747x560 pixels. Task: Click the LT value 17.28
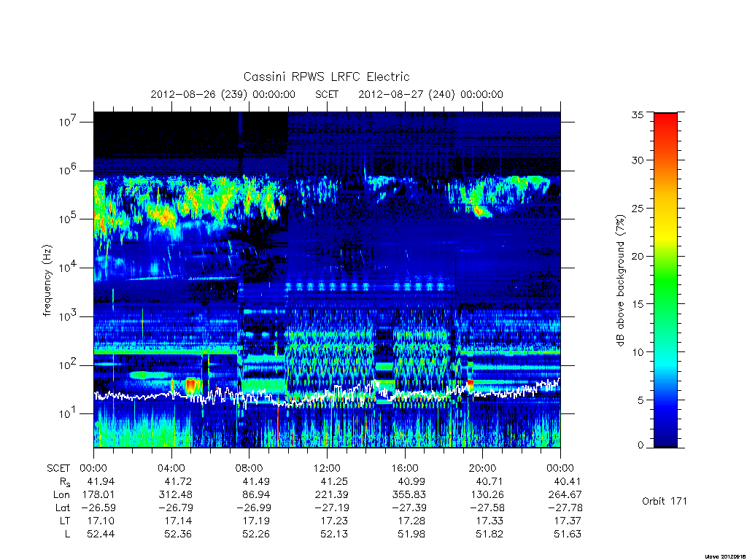[411, 521]
